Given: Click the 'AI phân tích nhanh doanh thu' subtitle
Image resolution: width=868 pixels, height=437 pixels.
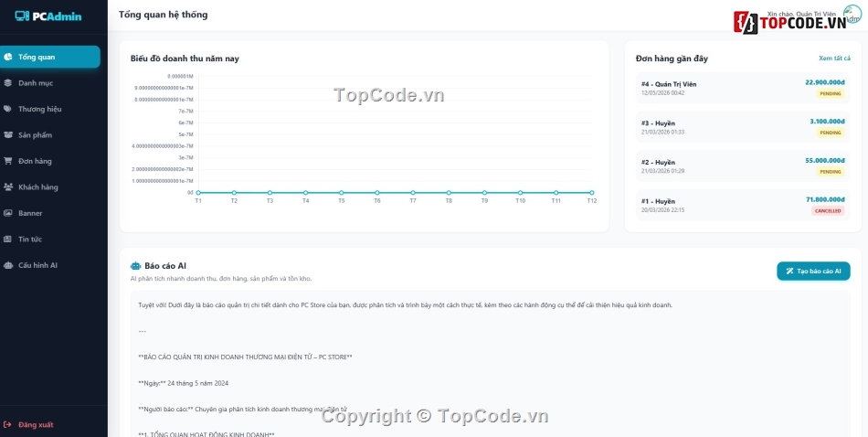Looking at the screenshot, I should click(221, 279).
